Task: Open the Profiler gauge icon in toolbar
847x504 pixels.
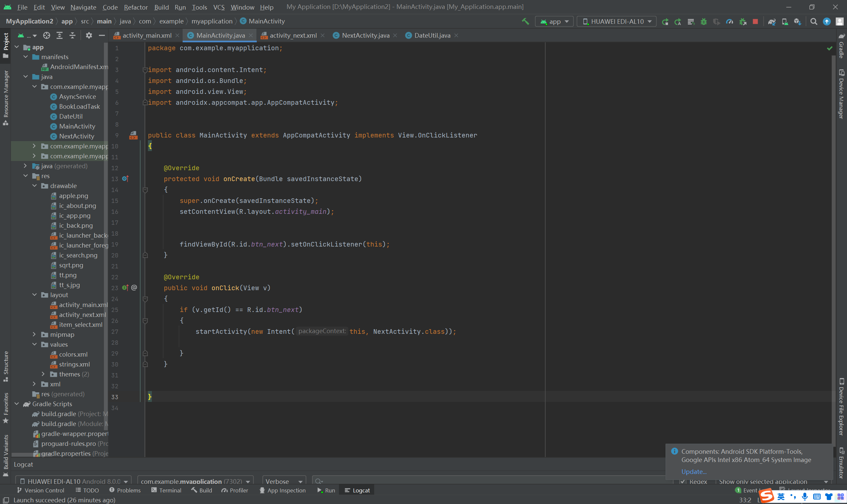Action: pyautogui.click(x=730, y=21)
